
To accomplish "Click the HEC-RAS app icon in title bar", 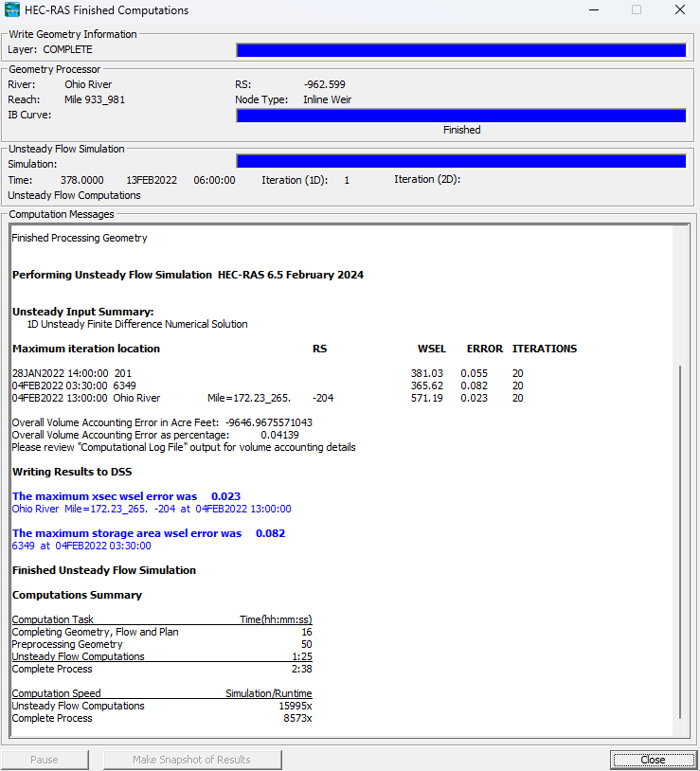I will tap(11, 9).
